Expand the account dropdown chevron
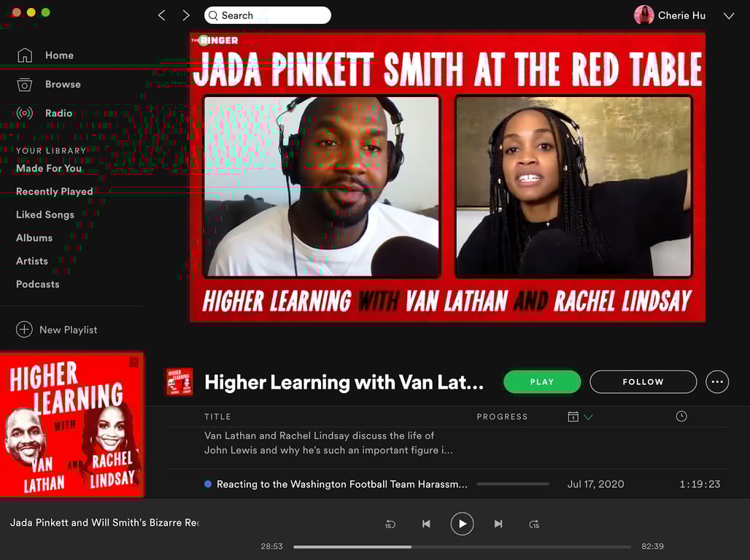The width and height of the screenshot is (750, 560). 728,16
